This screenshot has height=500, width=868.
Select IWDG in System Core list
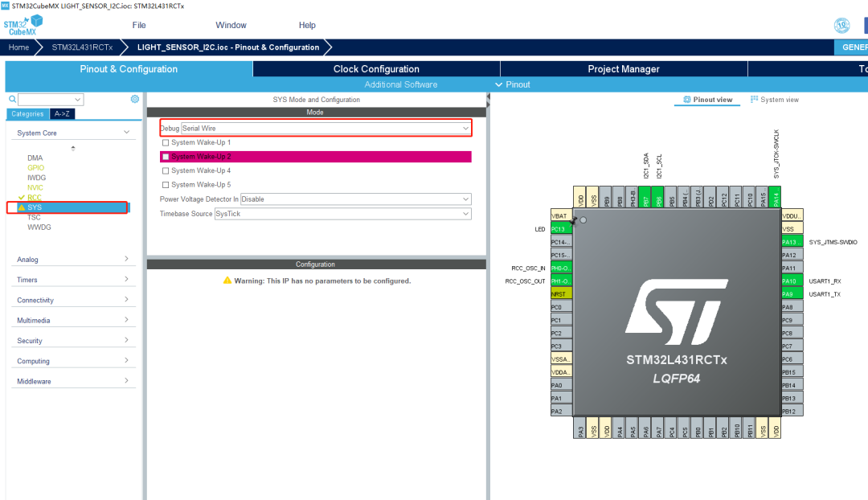pos(36,178)
